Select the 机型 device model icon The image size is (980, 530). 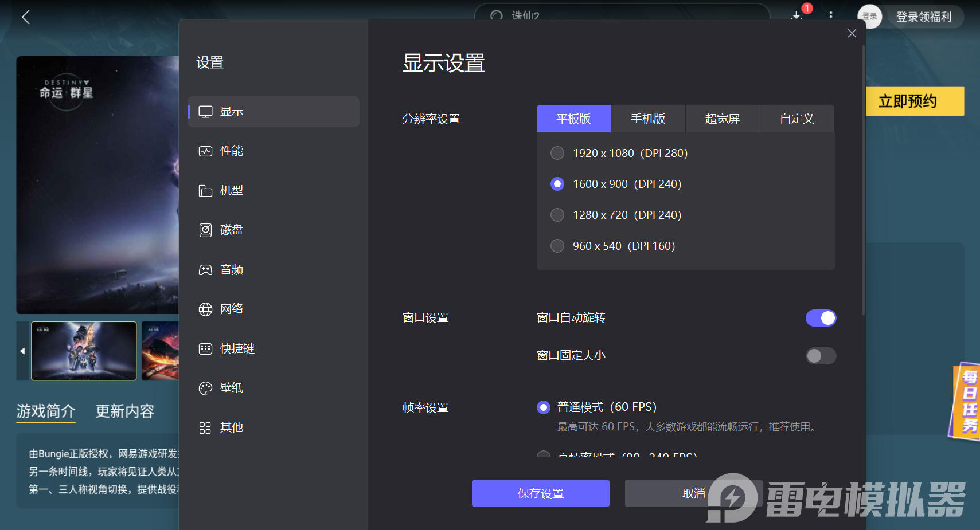[205, 191]
